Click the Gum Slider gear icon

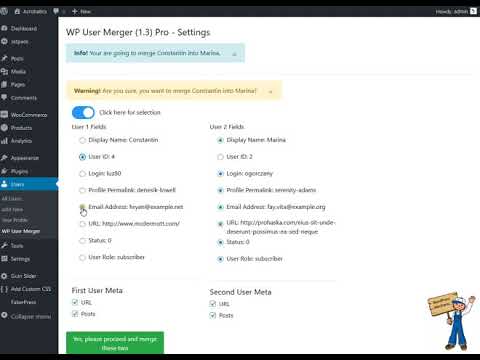click(x=4, y=276)
